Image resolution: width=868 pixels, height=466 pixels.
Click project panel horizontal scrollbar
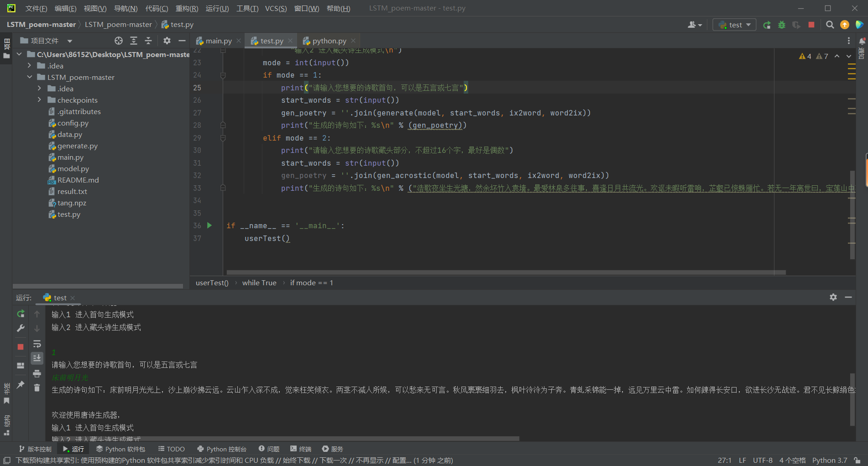coord(98,286)
